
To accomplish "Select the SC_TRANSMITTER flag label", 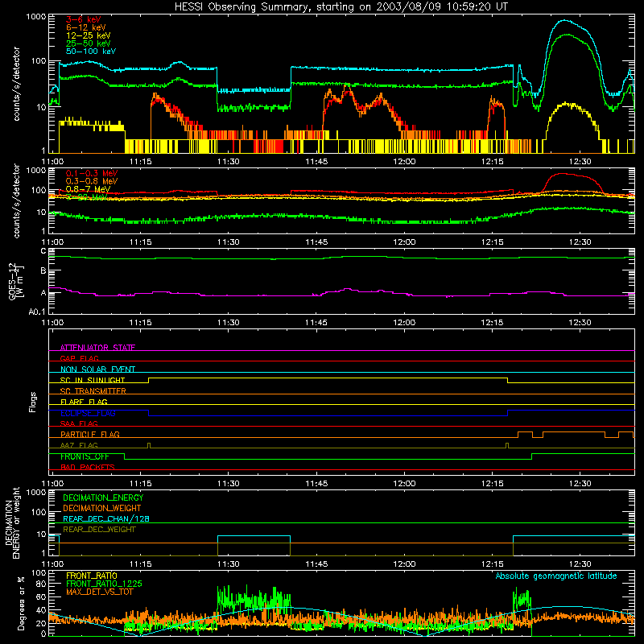I will pyautogui.click(x=93, y=391).
